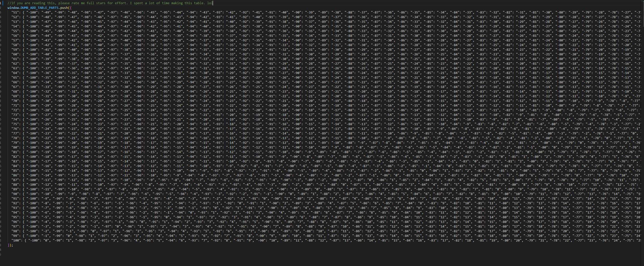644x266 pixels.
Task: Click the "66" row key in the table
Action: pos(15,82)
